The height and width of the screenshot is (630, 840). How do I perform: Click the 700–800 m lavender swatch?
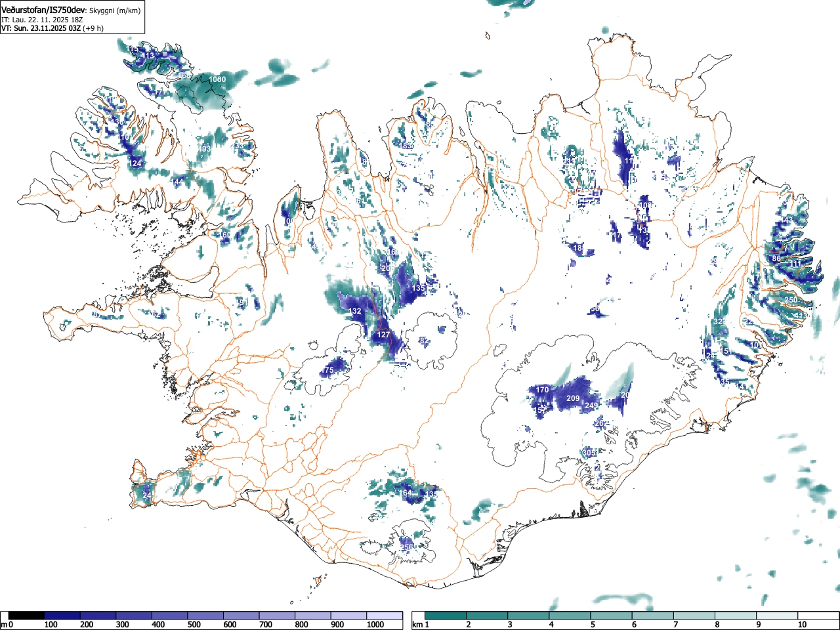pyautogui.click(x=277, y=616)
